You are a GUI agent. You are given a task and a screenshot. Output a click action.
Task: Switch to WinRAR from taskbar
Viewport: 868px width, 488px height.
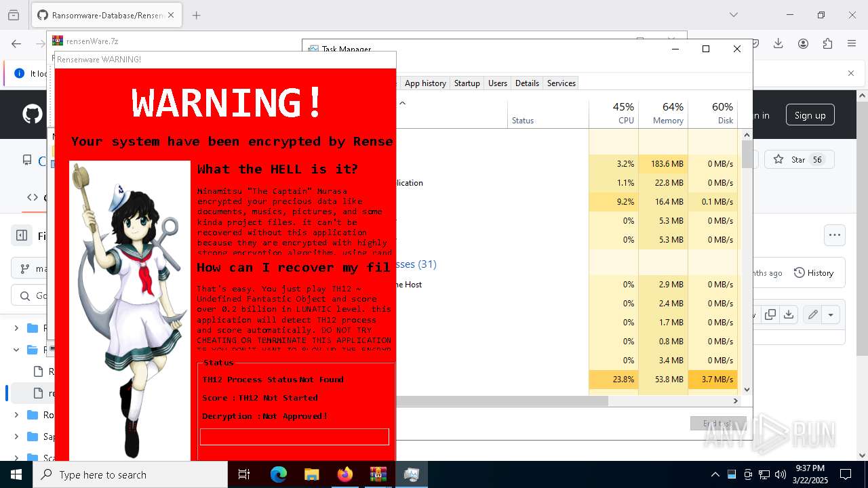click(378, 474)
